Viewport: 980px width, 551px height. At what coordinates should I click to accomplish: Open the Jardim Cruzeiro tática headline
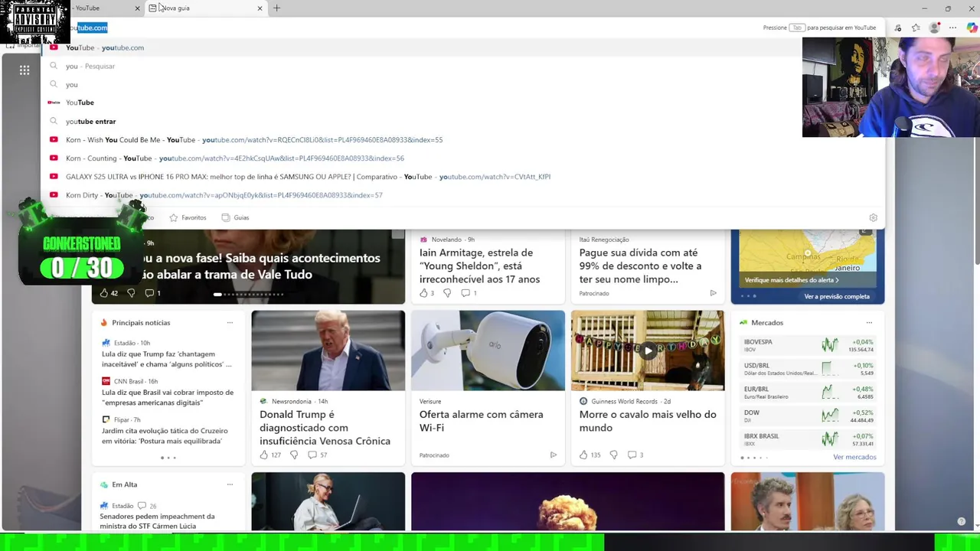pos(165,435)
